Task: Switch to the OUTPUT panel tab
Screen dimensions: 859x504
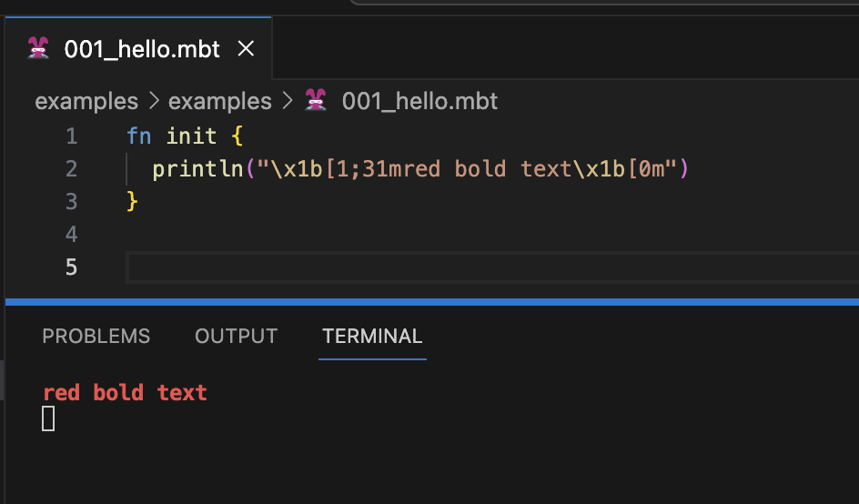Action: (236, 337)
